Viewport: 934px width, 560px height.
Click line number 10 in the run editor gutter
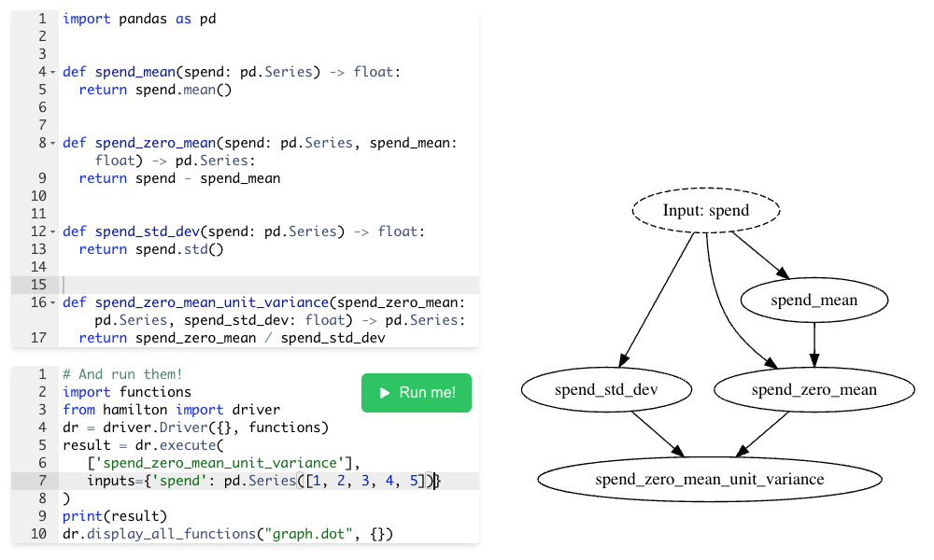point(37,534)
